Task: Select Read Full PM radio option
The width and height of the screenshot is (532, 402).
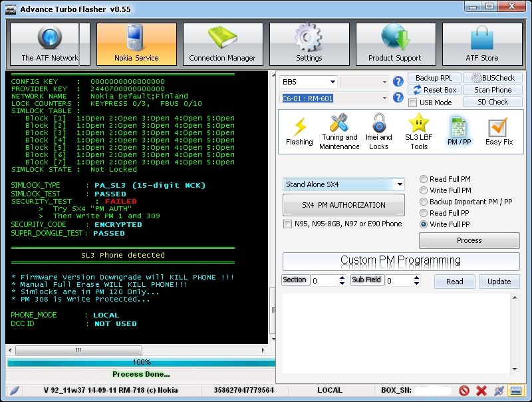Action: [424, 179]
